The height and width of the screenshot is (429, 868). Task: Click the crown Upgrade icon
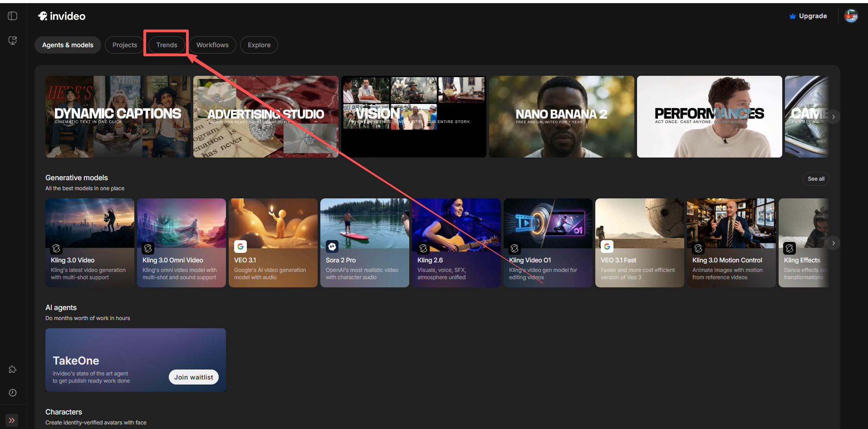[x=792, y=16]
